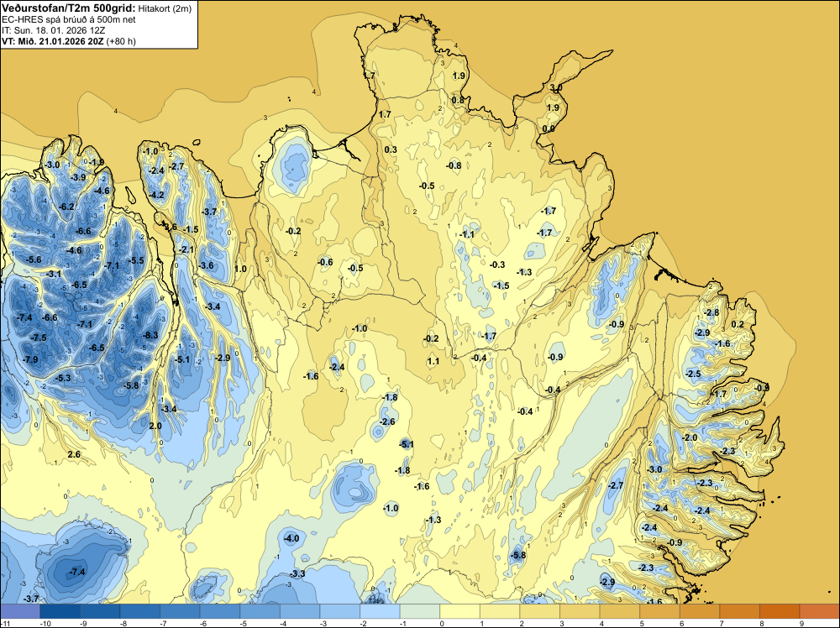Click the orange-red swatch at the legend's warm end
The width and height of the screenshot is (840, 628).
point(820,611)
